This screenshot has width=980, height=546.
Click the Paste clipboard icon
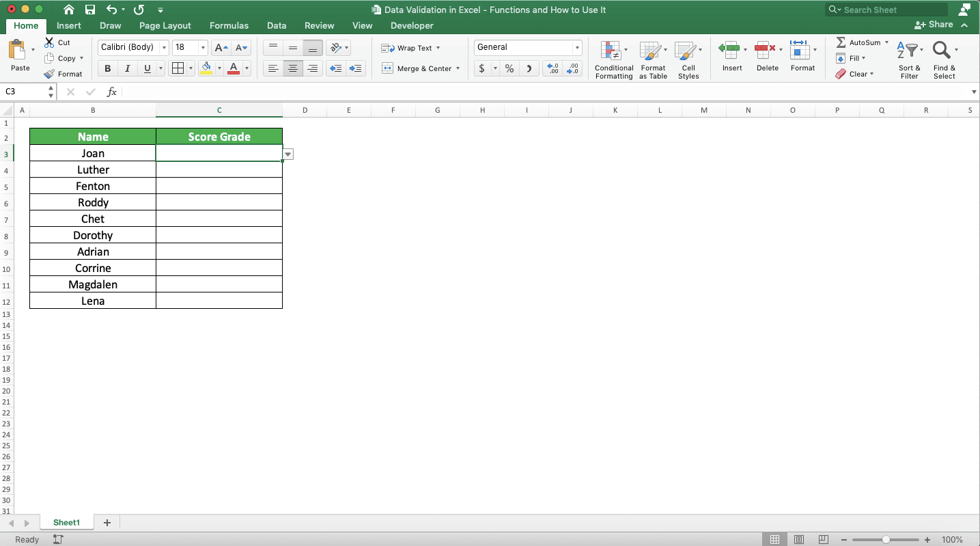tap(18, 51)
